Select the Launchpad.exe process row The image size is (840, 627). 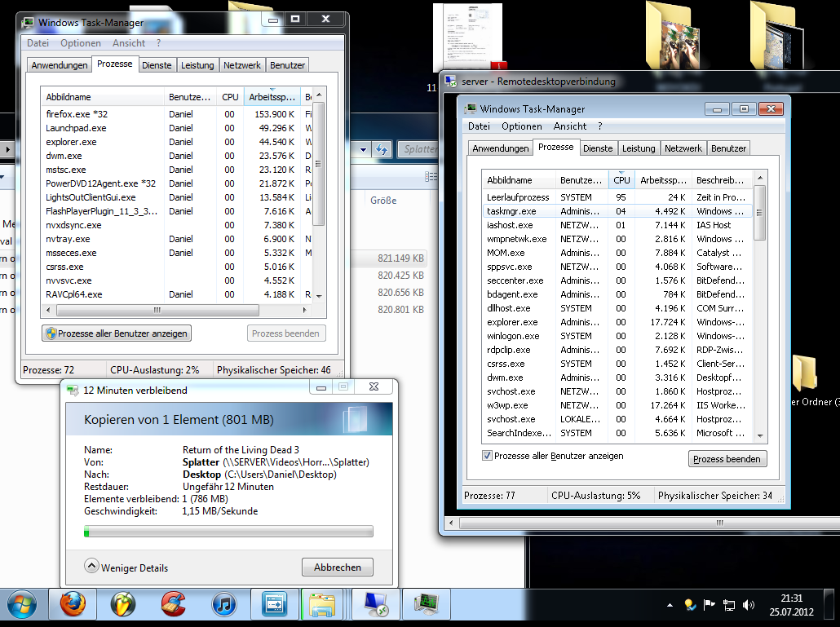pos(178,128)
